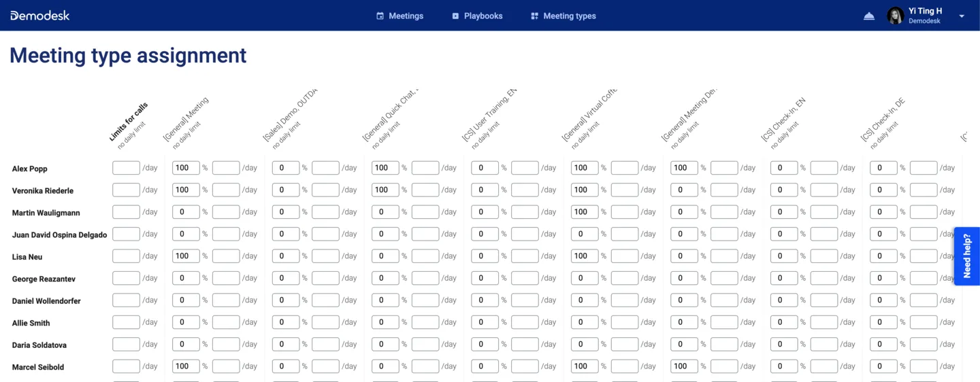Select the Alex Popp row name
The width and height of the screenshot is (980, 382).
click(30, 169)
